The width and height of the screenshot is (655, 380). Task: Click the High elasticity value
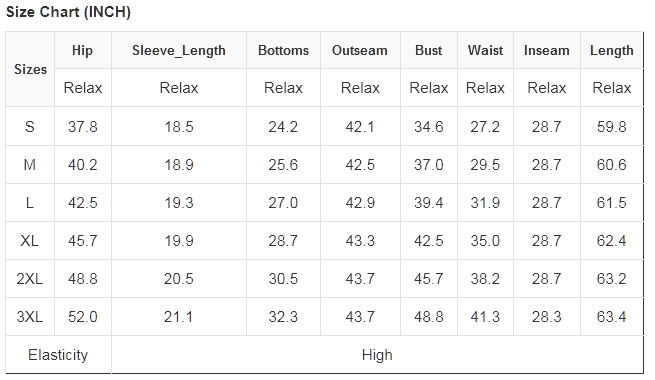tap(377, 355)
